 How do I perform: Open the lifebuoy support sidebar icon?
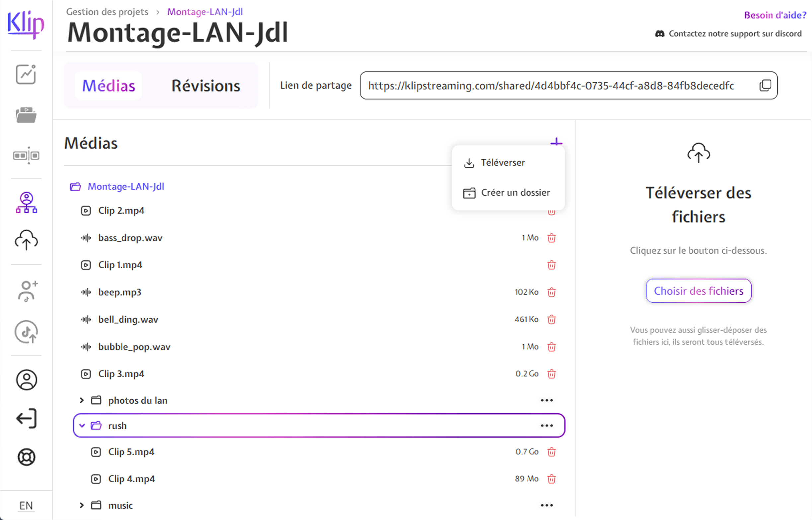(26, 457)
